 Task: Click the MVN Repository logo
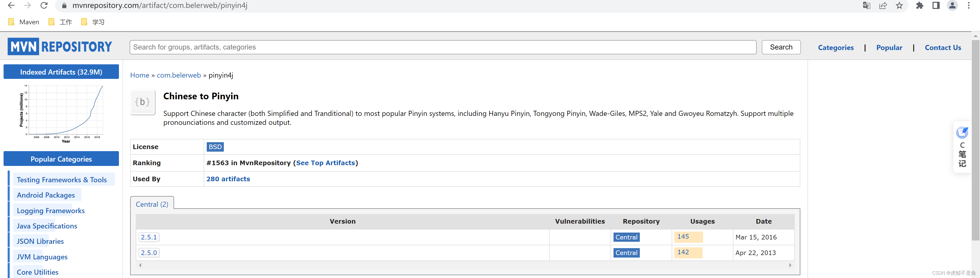(60, 47)
